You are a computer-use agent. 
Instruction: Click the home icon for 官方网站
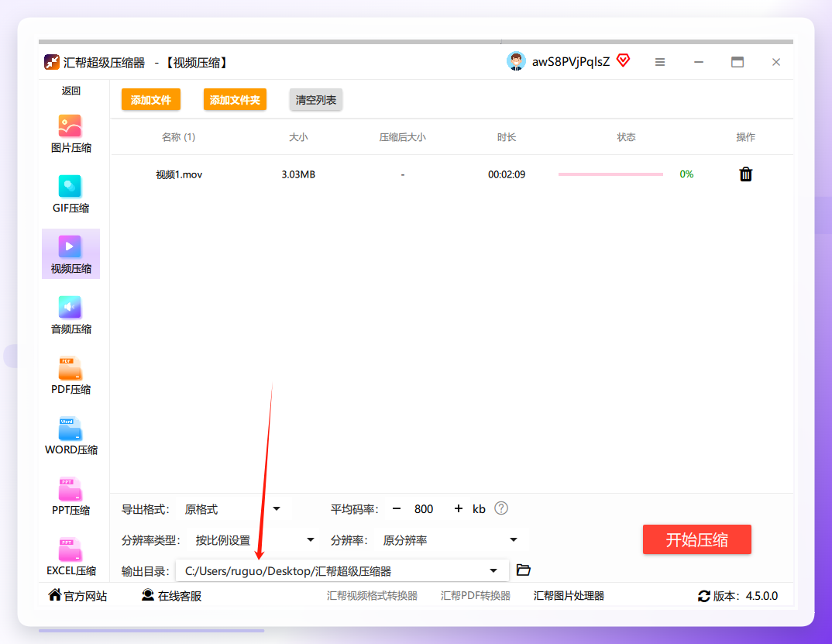click(55, 594)
